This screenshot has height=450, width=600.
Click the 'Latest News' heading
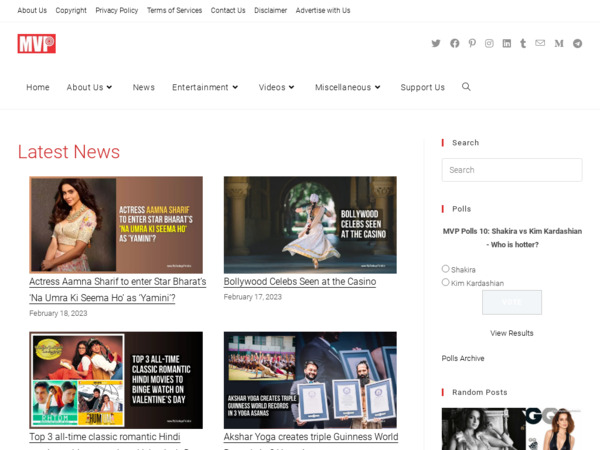tap(69, 152)
